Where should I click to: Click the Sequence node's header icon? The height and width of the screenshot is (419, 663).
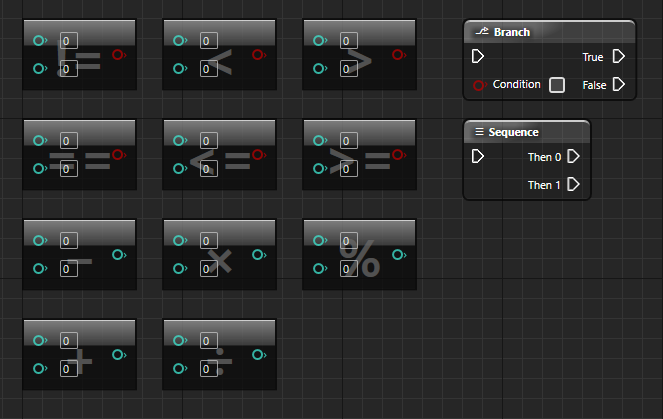coord(479,131)
